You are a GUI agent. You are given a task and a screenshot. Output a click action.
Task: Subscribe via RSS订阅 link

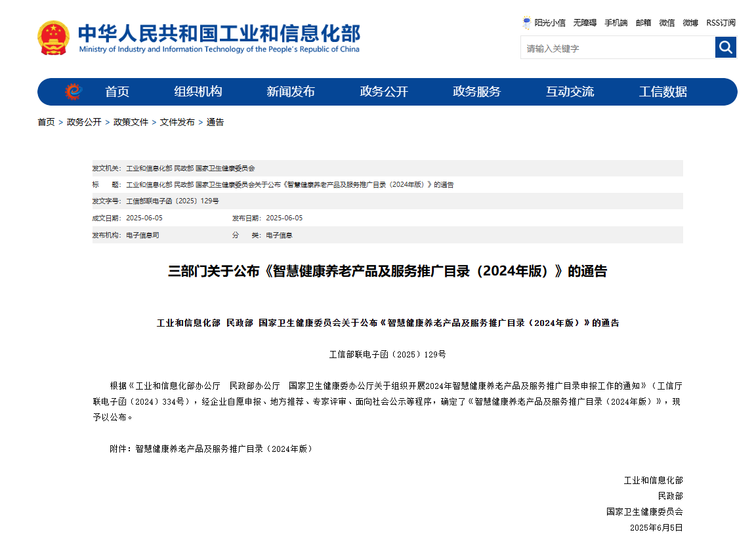[721, 23]
